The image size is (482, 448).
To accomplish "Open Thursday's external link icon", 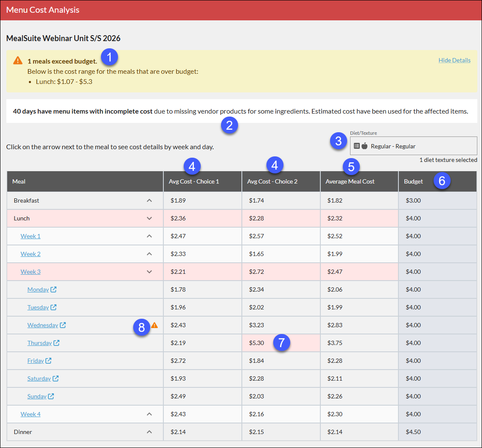I will tap(56, 343).
